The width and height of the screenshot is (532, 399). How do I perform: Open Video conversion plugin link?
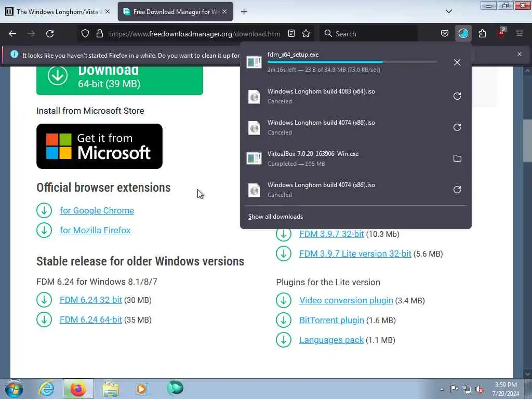click(346, 300)
